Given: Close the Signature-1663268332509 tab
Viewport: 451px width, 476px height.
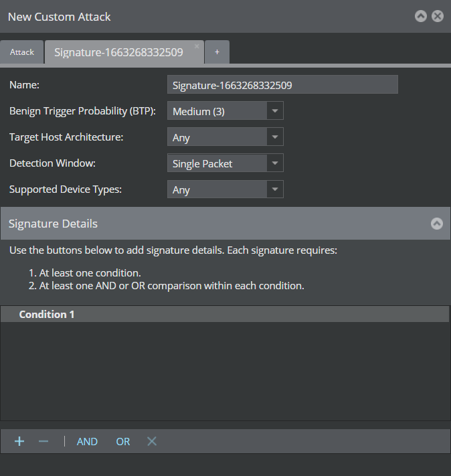Looking at the screenshot, I should pos(197,46).
